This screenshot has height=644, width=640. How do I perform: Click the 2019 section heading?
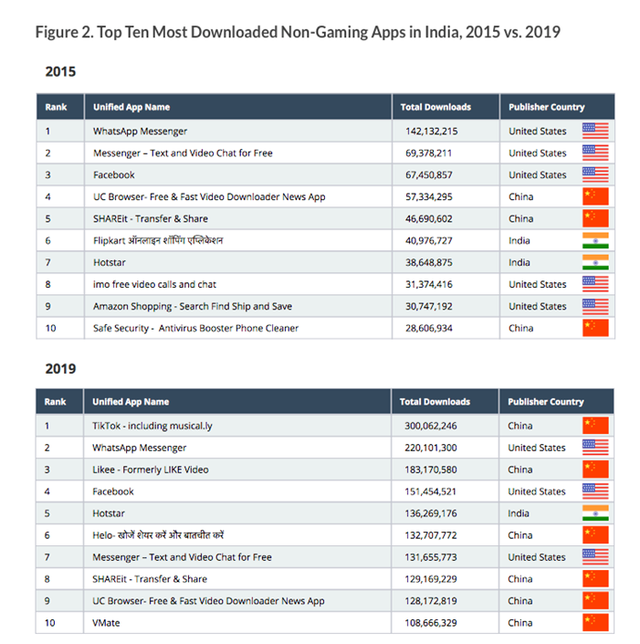(60, 368)
